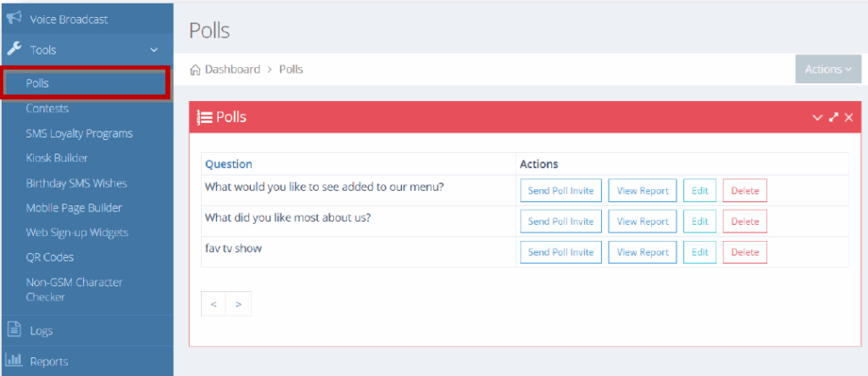This screenshot has height=376, width=868.
Task: Expand the Polls panel to fullscreen
Action: (833, 117)
